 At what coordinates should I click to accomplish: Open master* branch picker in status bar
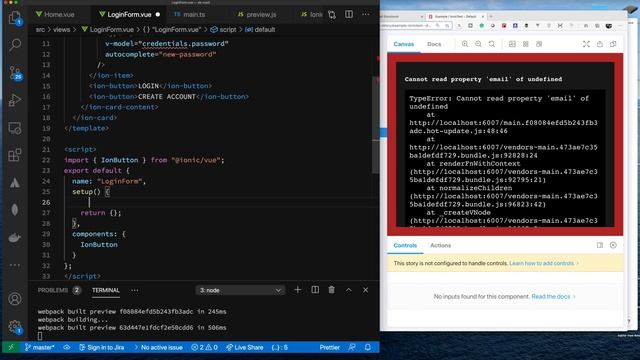point(39,347)
